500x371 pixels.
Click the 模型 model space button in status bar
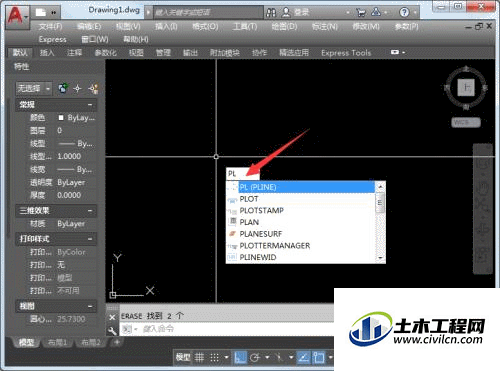(183, 357)
